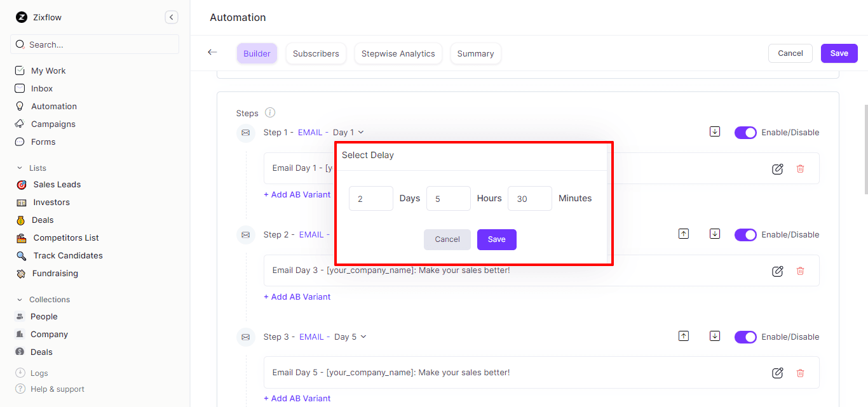Open the Stepwise Analytics tab

click(398, 53)
